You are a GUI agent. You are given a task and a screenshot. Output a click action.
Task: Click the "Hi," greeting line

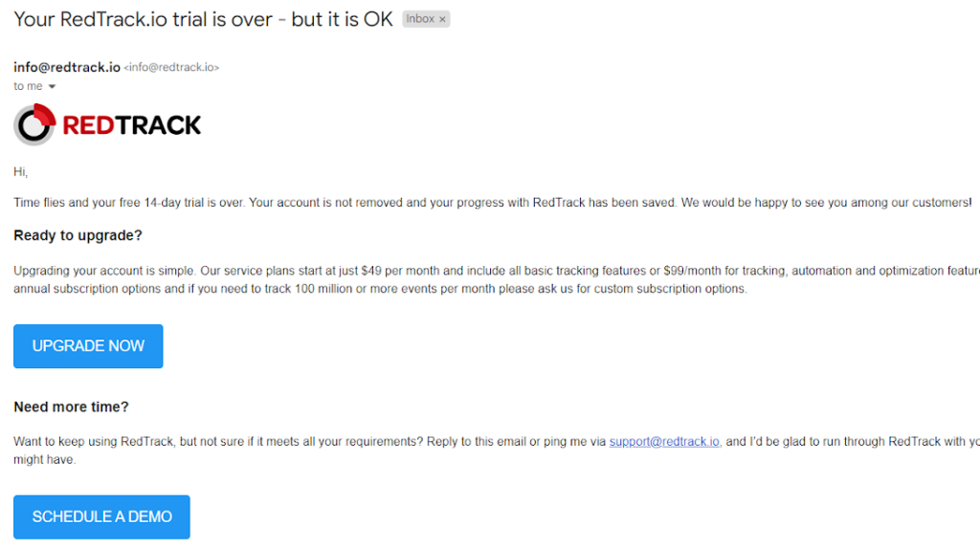pos(21,172)
